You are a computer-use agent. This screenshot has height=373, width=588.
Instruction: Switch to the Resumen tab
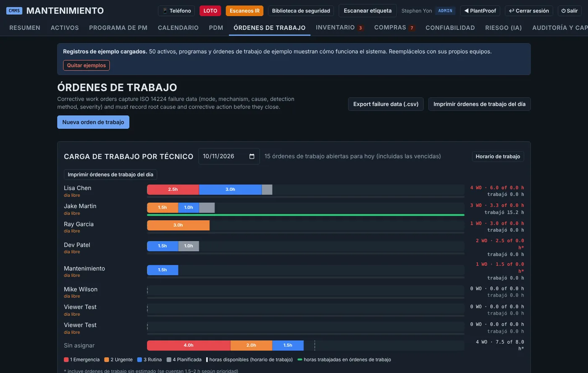click(x=25, y=28)
